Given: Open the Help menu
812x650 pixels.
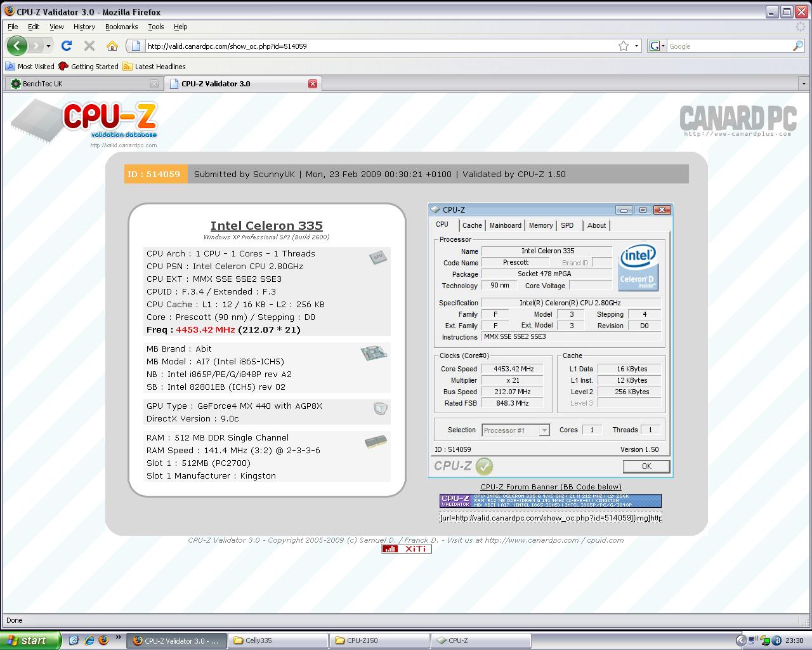Looking at the screenshot, I should [x=180, y=27].
